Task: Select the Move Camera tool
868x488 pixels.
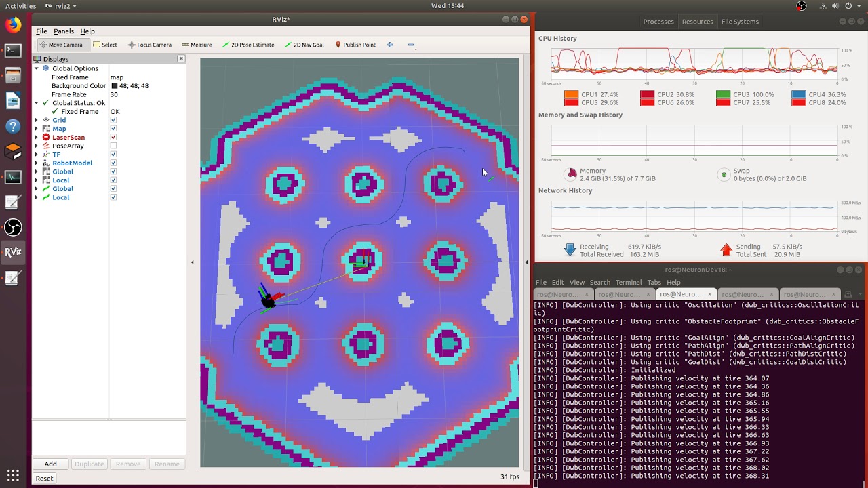Action: [x=61, y=45]
